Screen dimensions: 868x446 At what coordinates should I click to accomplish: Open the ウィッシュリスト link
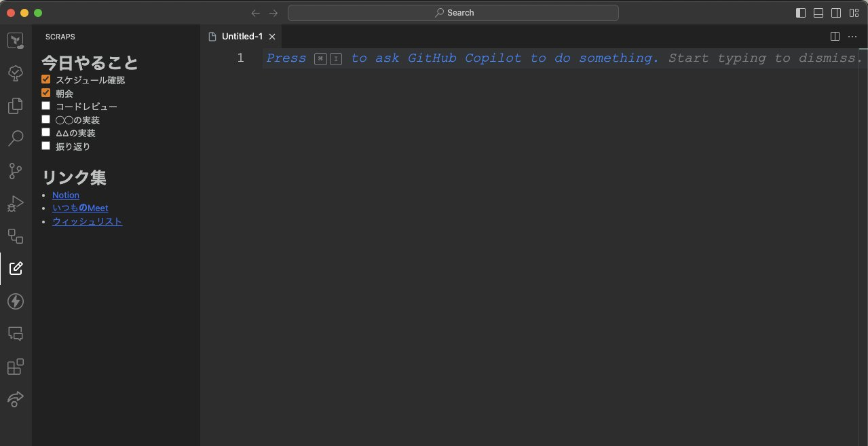pyautogui.click(x=87, y=221)
